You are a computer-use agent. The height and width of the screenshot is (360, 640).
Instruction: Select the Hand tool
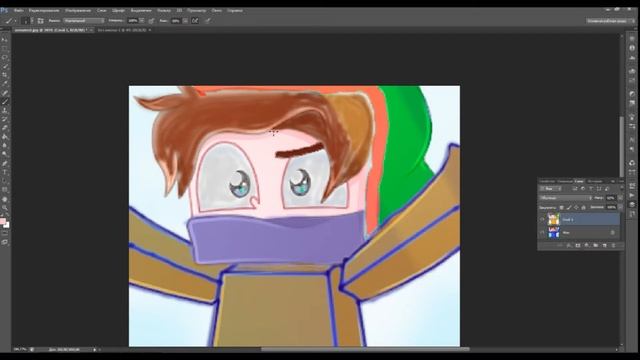5,199
